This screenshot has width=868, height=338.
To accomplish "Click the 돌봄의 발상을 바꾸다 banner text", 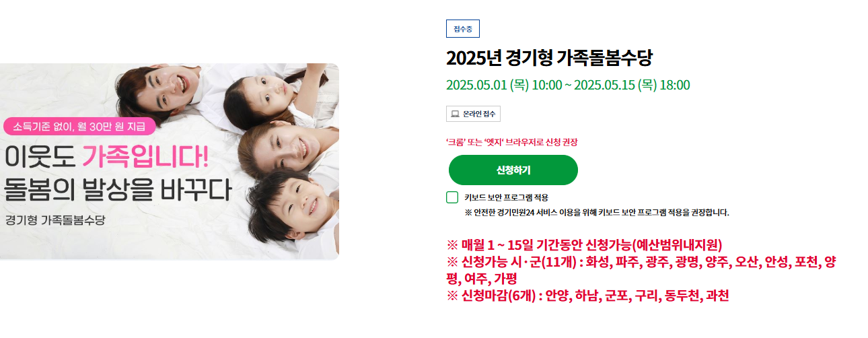I will point(118,189).
